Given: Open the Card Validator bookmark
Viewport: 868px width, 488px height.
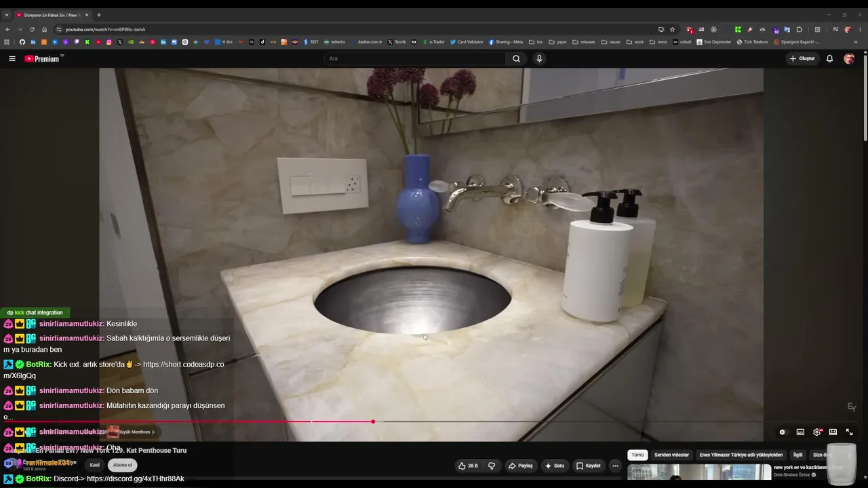Looking at the screenshot, I should [467, 42].
